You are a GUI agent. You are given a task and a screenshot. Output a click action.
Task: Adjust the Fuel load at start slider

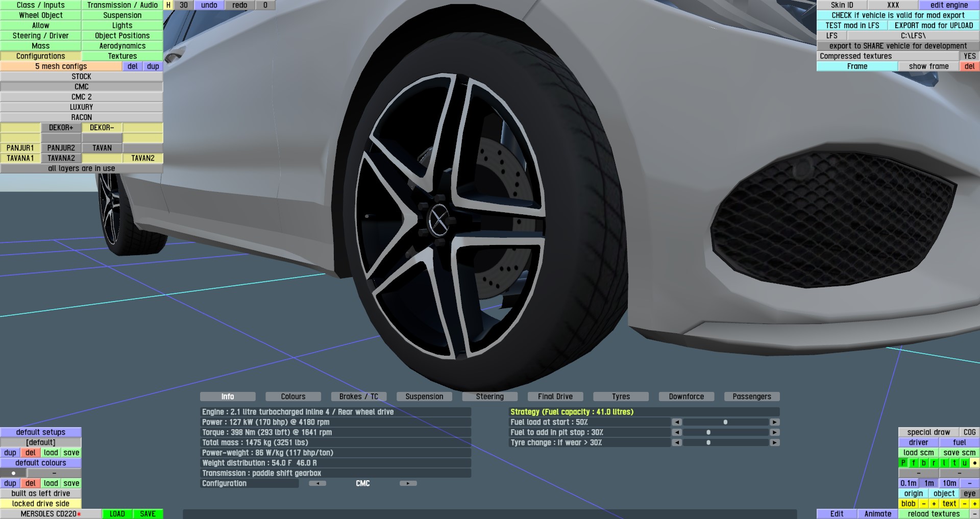click(x=726, y=422)
